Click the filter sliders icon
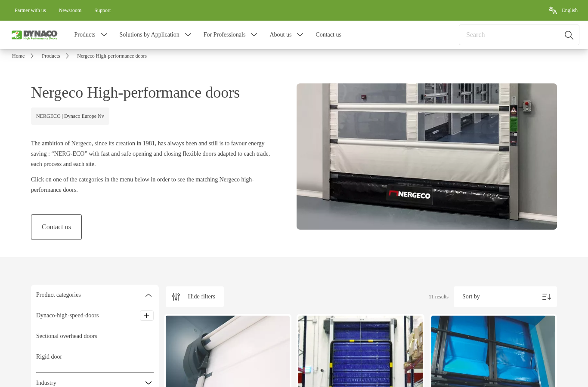588x387 pixels. click(x=176, y=297)
